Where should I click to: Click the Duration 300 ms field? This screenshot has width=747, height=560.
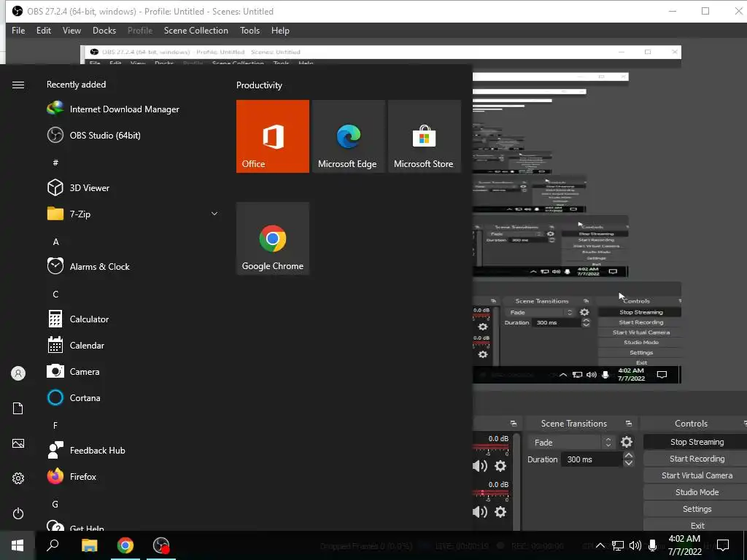click(x=591, y=459)
